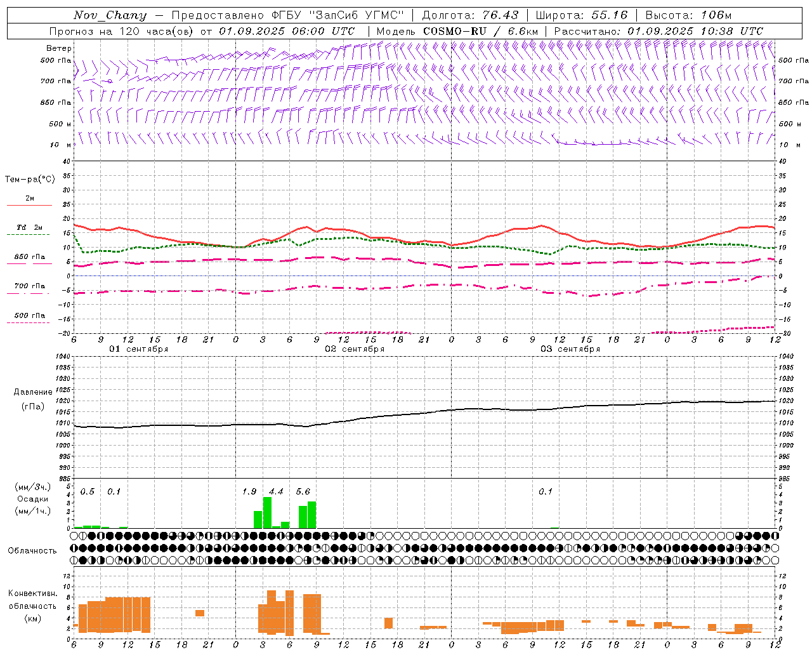
Task: Select the Рассчитано: 01.09.2025 10:38 UTC text
Action: pos(658,31)
